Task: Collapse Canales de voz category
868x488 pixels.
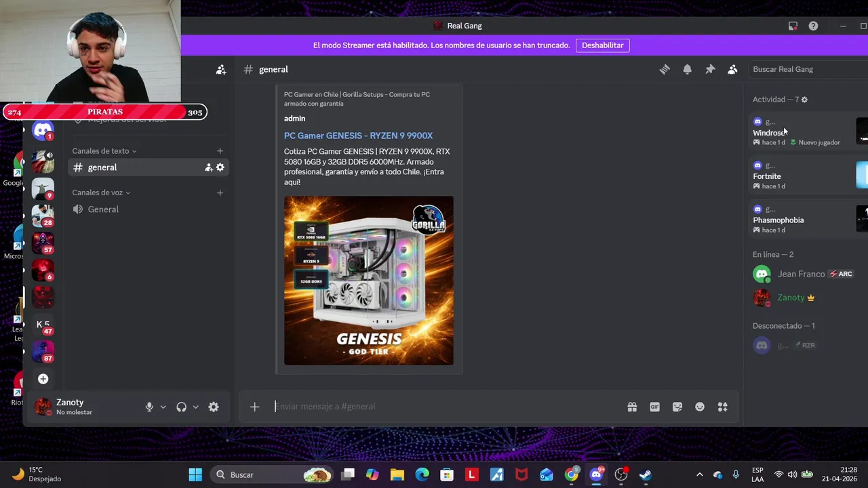Action: [101, 193]
